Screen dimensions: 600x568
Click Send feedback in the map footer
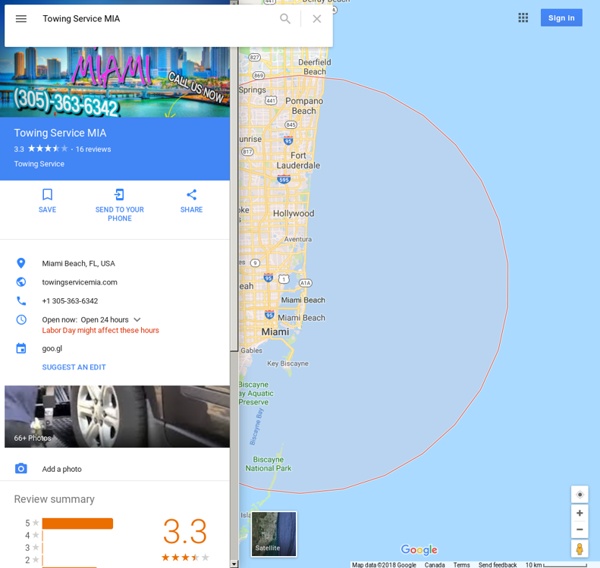497,565
